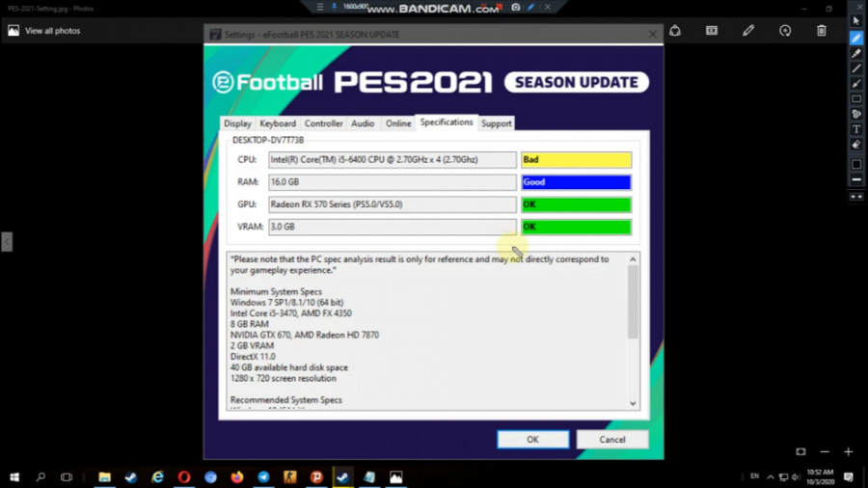Select the line tool in drawing toolbar
868x488 pixels.
pyautogui.click(x=856, y=68)
